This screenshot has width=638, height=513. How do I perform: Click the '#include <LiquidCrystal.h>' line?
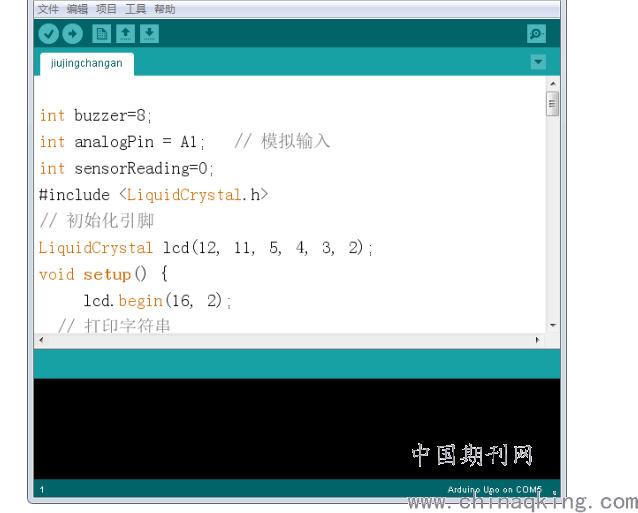click(x=153, y=195)
